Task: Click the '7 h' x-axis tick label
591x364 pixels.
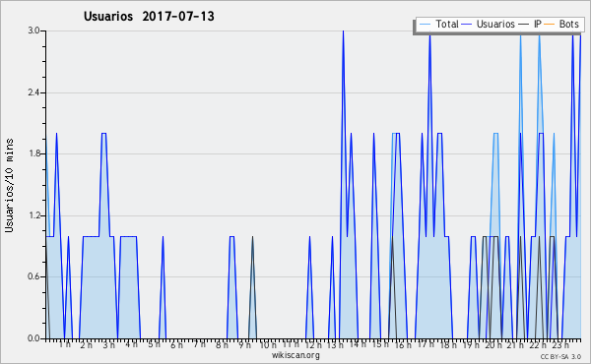Action: click(x=199, y=344)
